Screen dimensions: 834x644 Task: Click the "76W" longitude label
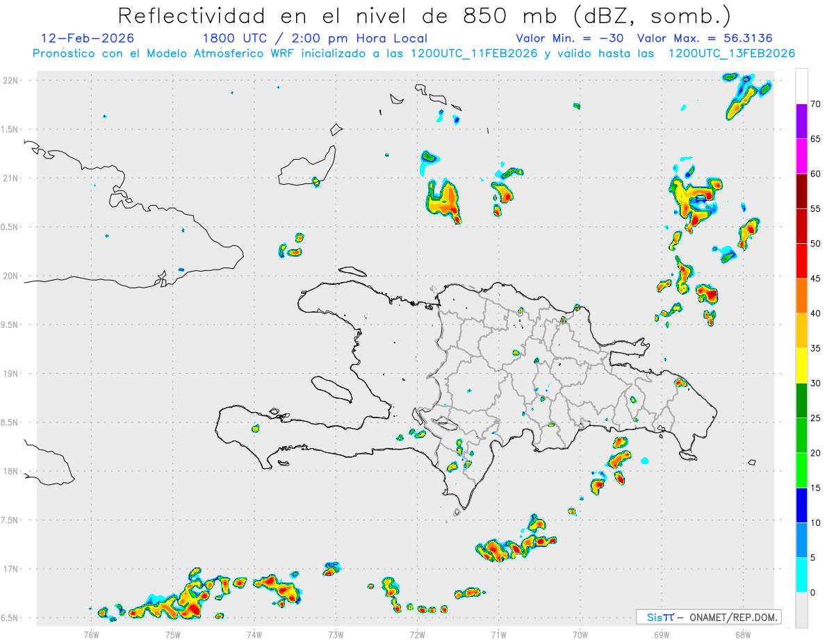(91, 634)
